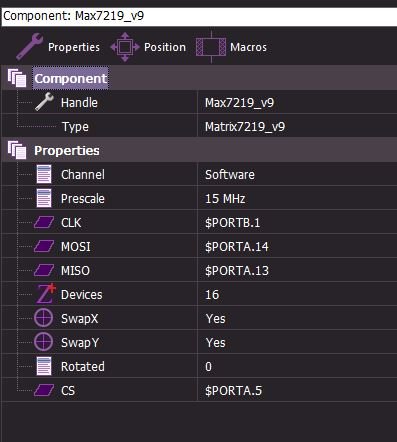Image resolution: width=397 pixels, height=442 pixels.
Task: Select the Component section header text
Action: 70,78
